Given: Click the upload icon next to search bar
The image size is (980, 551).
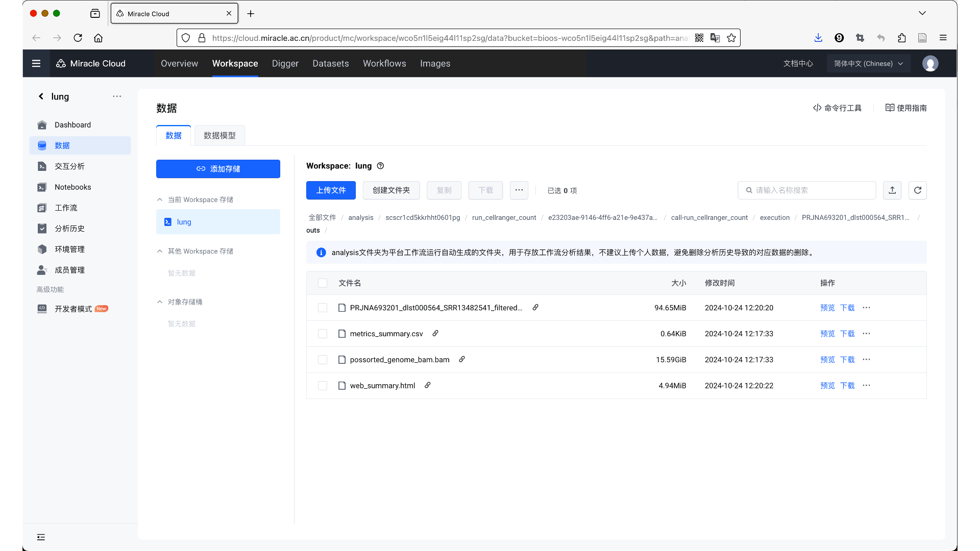Looking at the screenshot, I should point(893,190).
